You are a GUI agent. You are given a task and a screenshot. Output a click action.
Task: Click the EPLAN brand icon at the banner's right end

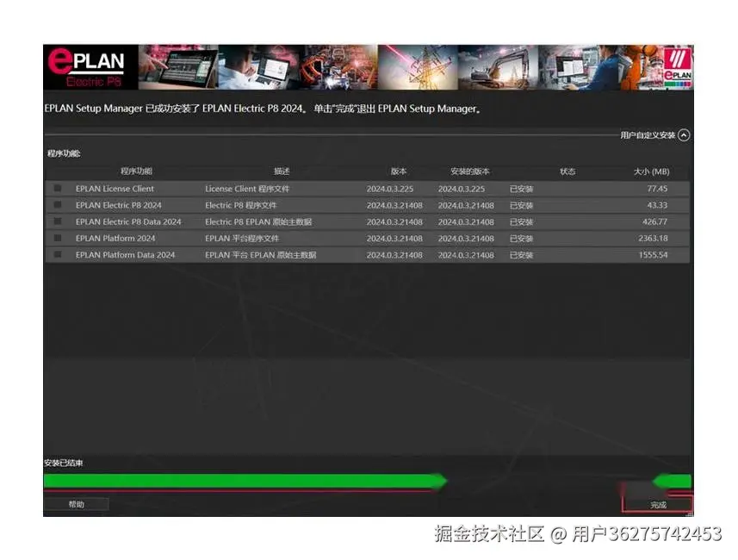coord(677,67)
